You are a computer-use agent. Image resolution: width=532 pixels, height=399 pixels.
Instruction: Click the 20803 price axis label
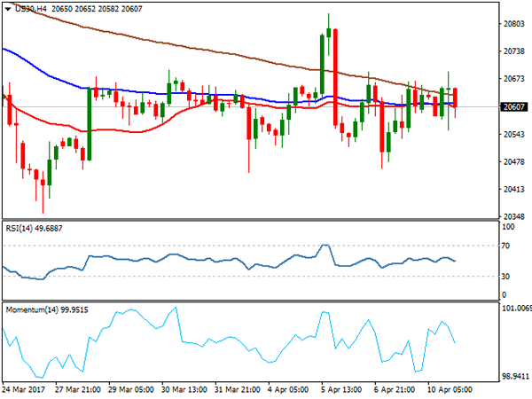(x=514, y=24)
